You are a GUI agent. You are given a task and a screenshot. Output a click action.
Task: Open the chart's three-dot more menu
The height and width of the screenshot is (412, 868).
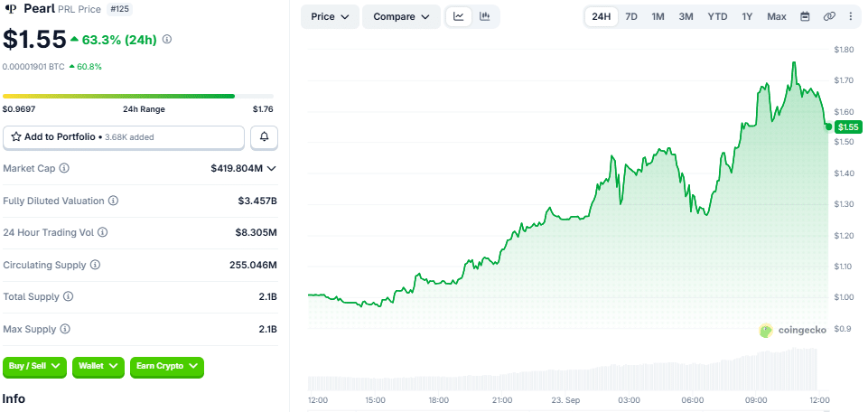coord(851,16)
